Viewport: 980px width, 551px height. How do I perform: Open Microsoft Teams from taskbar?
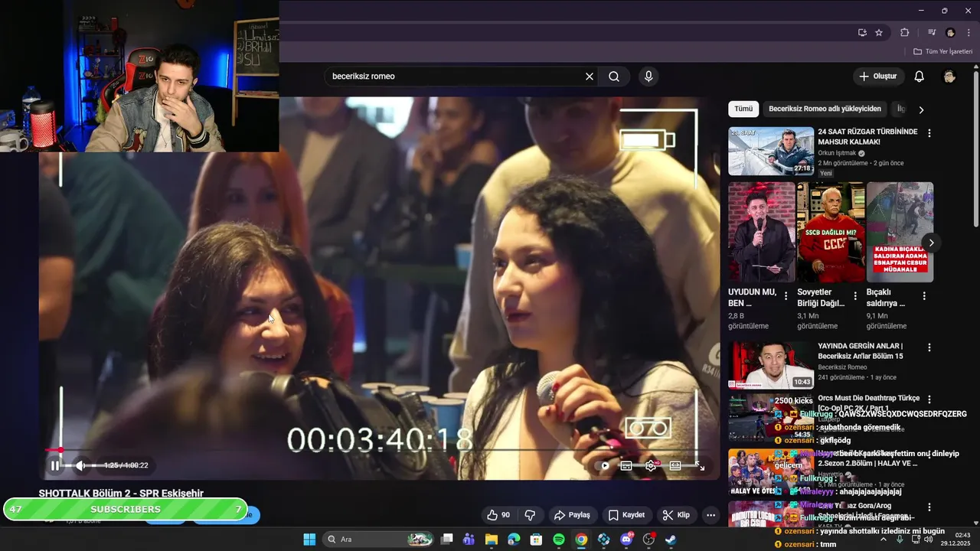469,540
